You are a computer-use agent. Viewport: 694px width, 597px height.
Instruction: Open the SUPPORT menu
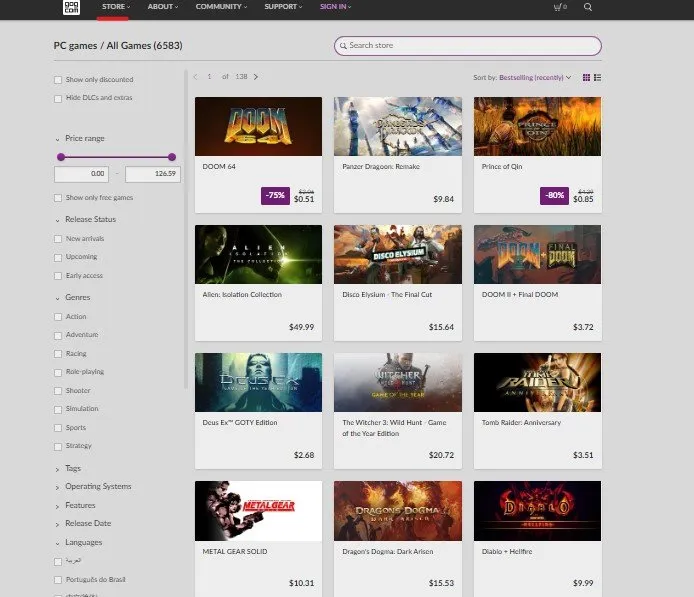283,7
